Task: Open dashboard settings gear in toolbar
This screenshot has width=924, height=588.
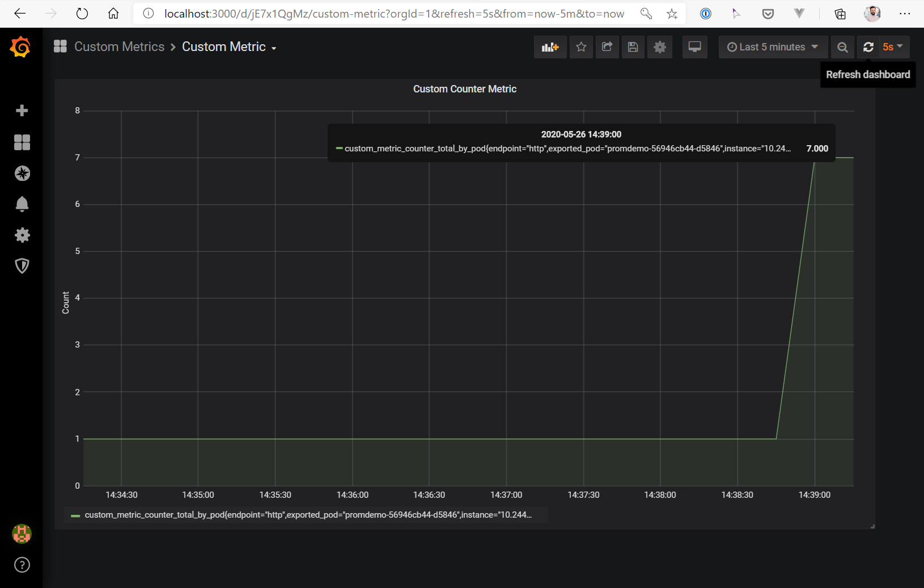Action: click(660, 47)
